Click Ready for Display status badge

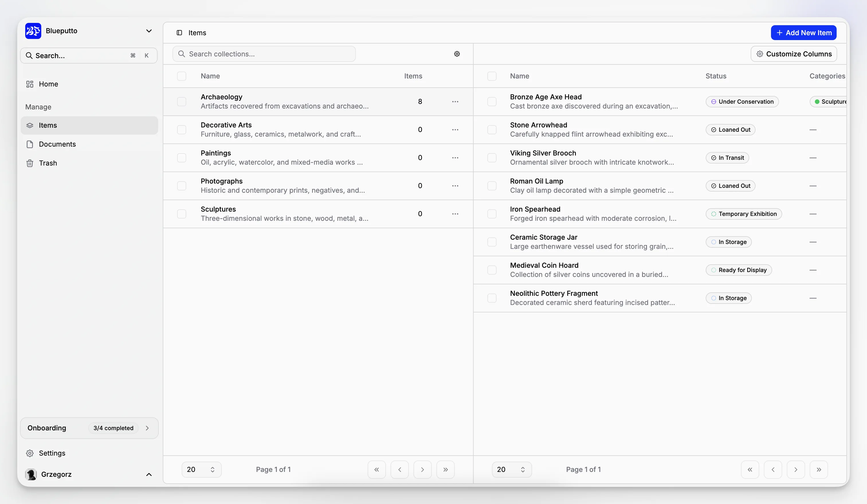pyautogui.click(x=739, y=270)
